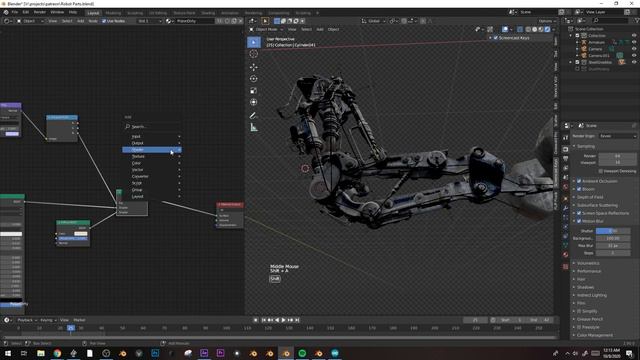Adjust the Motion Blur Shutter slider
The image size is (640, 360).
(x=613, y=231)
